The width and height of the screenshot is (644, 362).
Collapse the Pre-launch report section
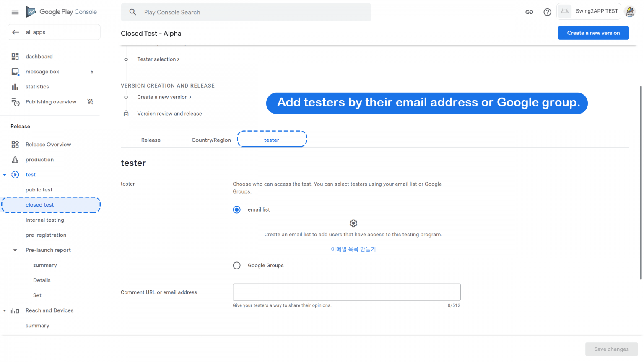tap(15, 250)
